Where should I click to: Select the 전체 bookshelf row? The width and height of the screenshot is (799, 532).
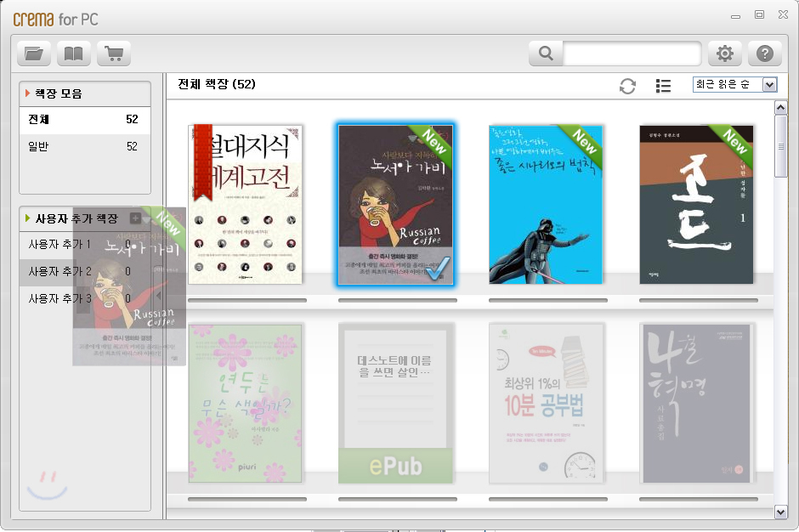point(85,120)
